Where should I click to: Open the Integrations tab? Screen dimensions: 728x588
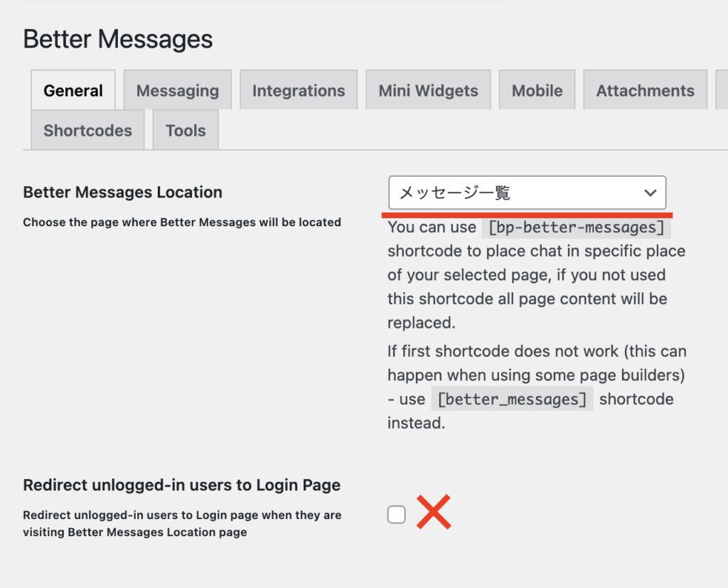coord(299,90)
